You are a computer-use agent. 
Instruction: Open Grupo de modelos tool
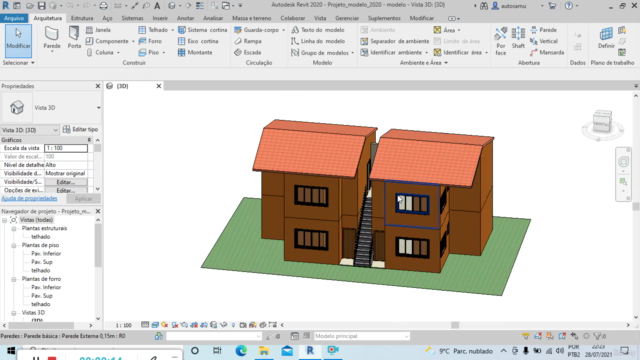point(320,53)
